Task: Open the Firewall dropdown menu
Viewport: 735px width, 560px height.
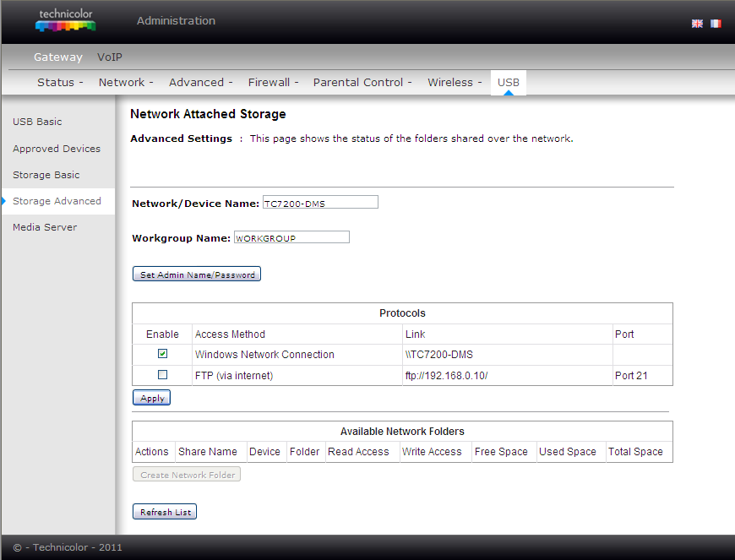Action: (x=273, y=83)
